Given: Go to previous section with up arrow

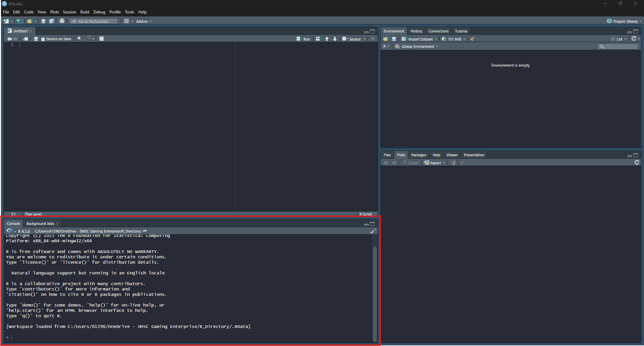Looking at the screenshot, I should point(327,39).
